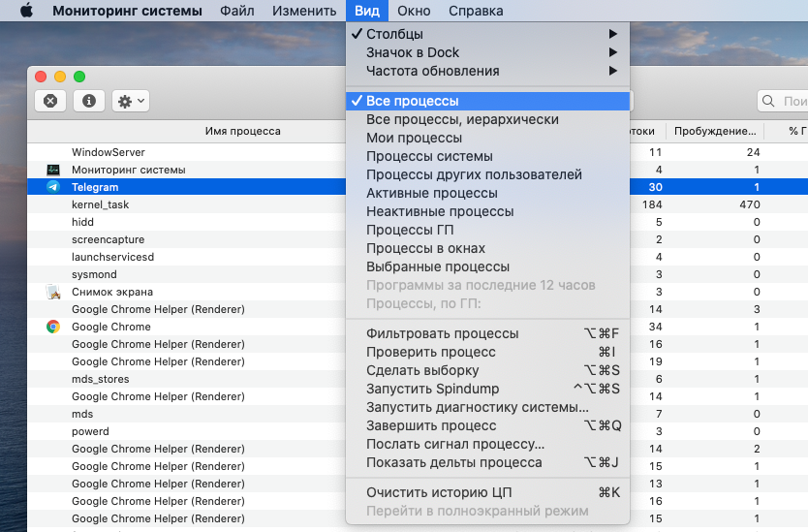Open the Мониторинг системы app menu
Image resolution: width=808 pixels, height=532 pixels.
(x=127, y=11)
